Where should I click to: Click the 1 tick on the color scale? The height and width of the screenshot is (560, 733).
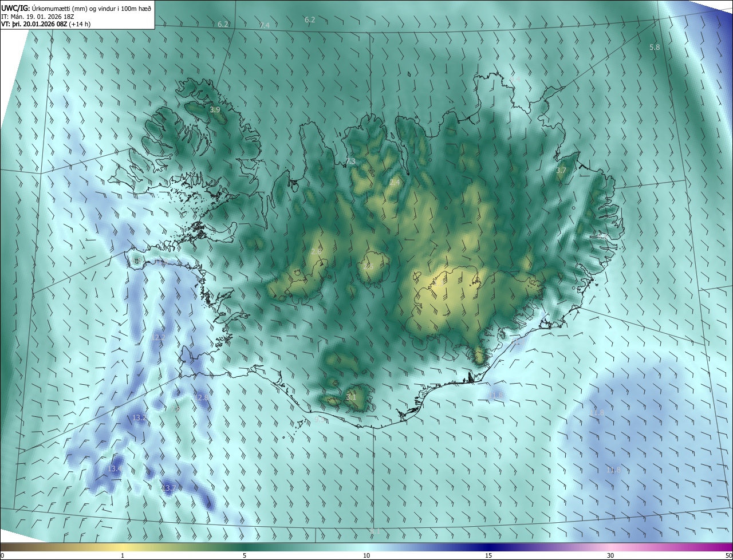[123, 556]
